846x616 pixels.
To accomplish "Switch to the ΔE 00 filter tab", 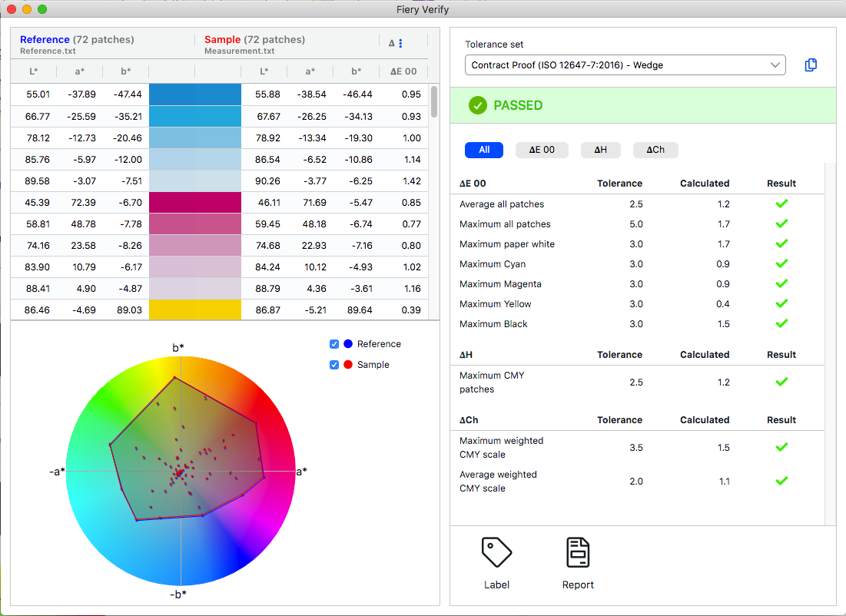I will (542, 150).
